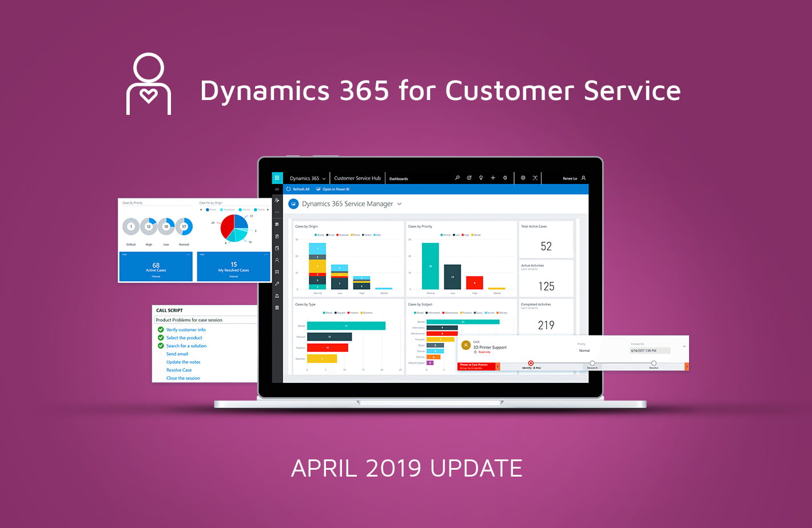Open Customer Service Hub tab
Screen dimensions: 812x528
(x=357, y=178)
